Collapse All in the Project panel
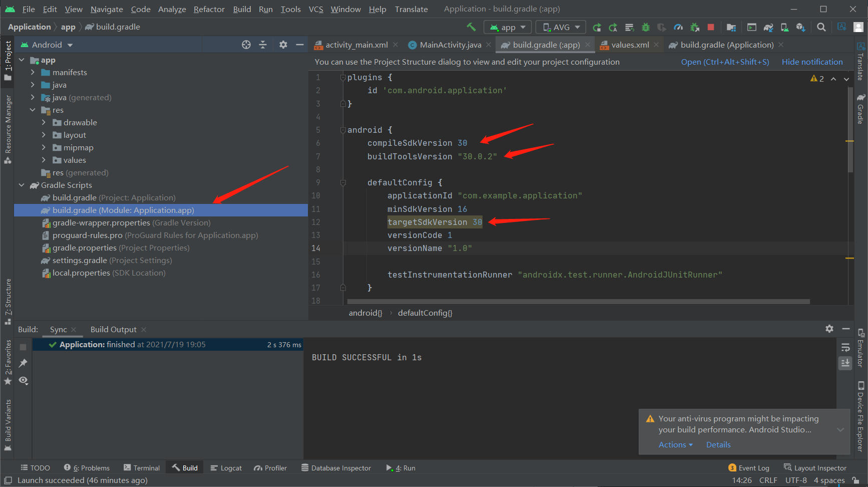868x487 pixels. pos(263,45)
